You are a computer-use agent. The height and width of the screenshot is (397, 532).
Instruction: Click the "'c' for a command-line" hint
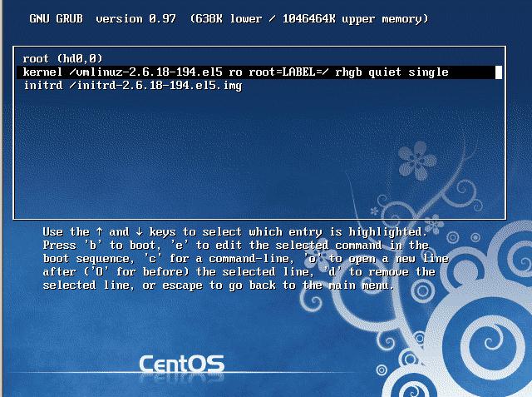coord(218,259)
